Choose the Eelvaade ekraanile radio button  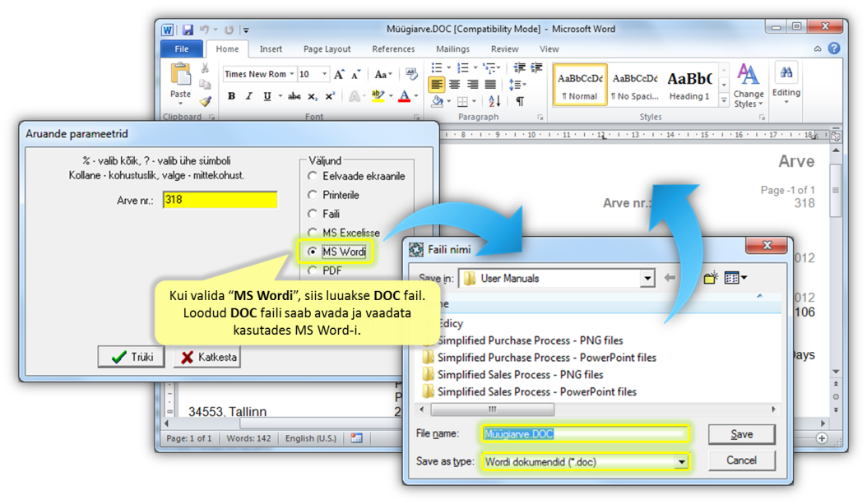click(313, 176)
